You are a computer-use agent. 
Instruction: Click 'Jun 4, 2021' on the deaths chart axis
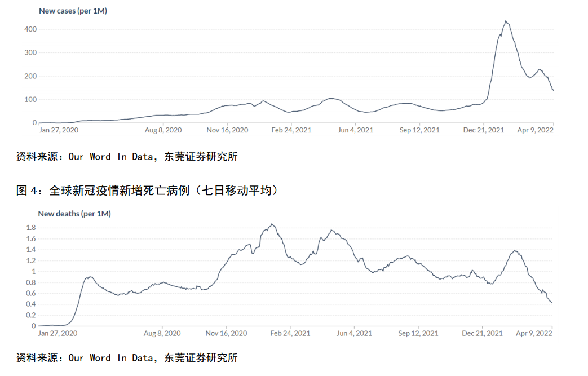[355, 333]
